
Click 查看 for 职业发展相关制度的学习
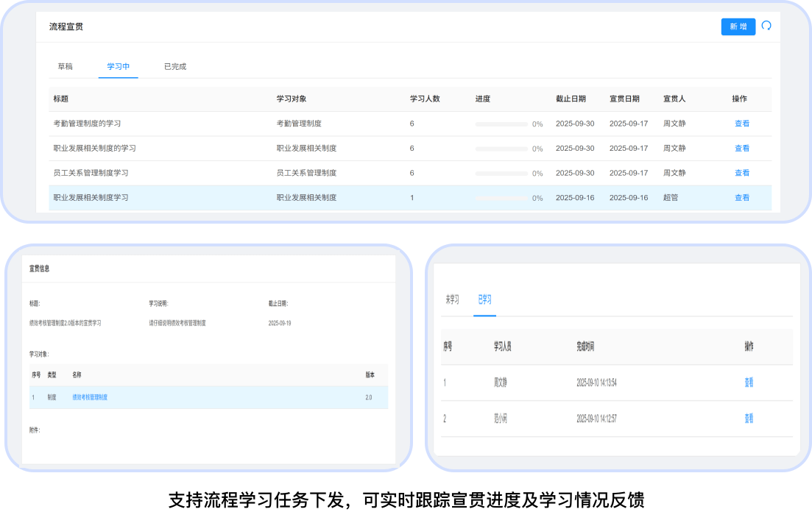tap(741, 148)
